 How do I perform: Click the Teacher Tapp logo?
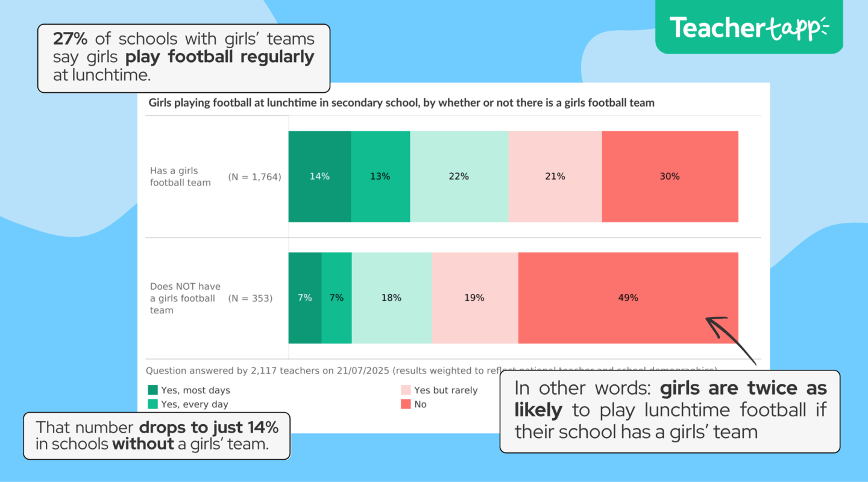(x=749, y=28)
